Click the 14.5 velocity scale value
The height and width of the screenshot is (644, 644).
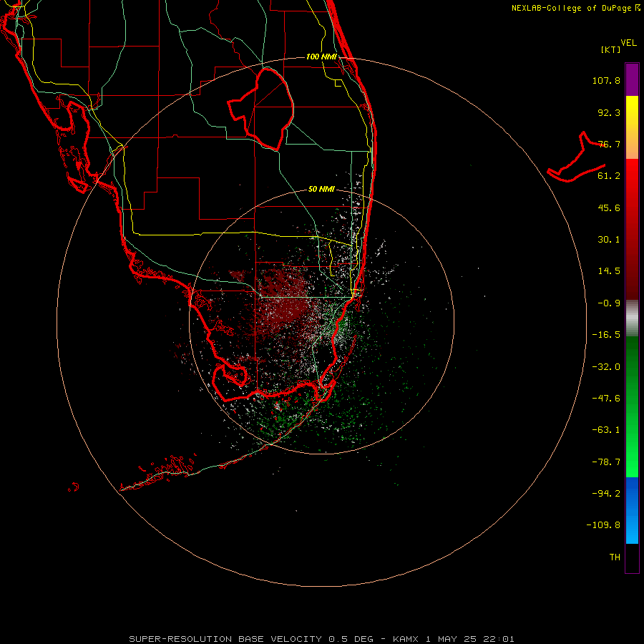tap(609, 271)
